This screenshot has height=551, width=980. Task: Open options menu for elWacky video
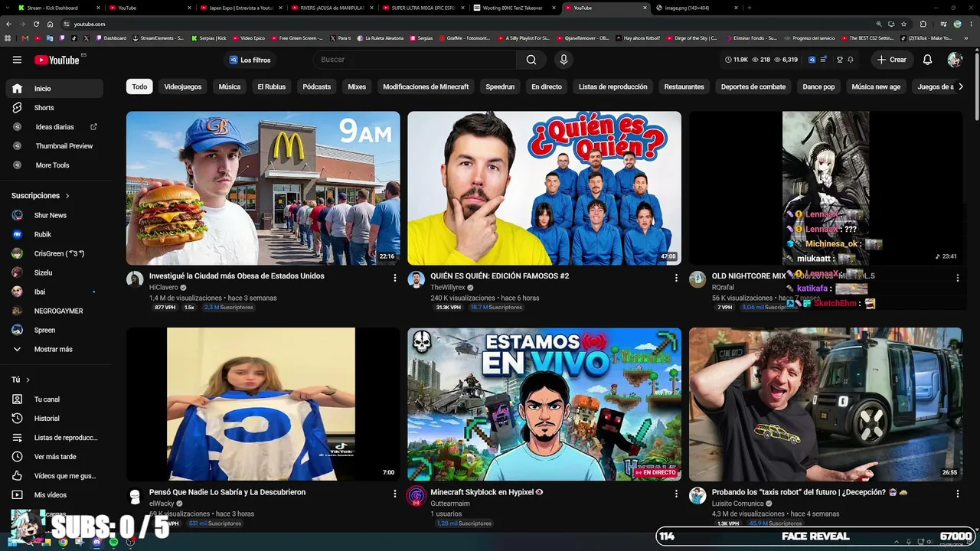(395, 494)
